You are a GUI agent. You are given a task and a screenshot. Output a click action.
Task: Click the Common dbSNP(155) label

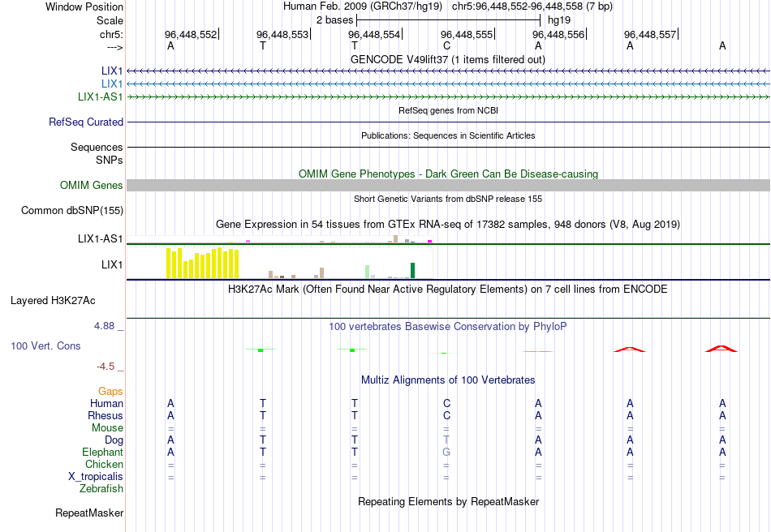71,210
